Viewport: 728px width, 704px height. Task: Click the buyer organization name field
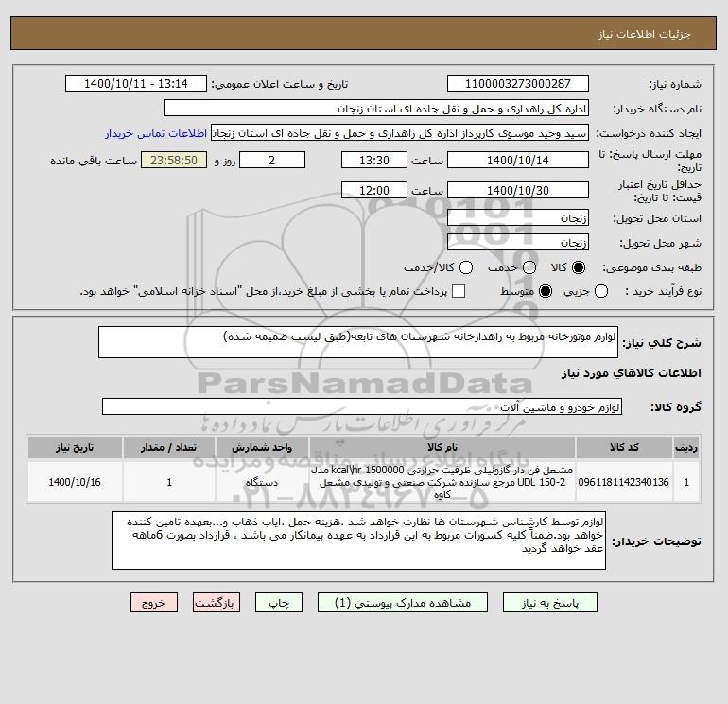[376, 109]
